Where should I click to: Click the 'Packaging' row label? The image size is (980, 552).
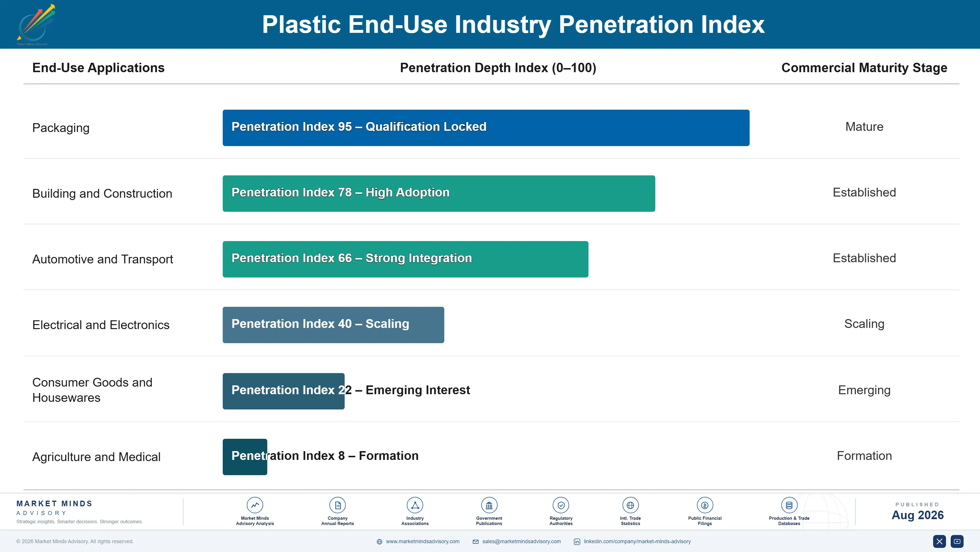coord(61,128)
